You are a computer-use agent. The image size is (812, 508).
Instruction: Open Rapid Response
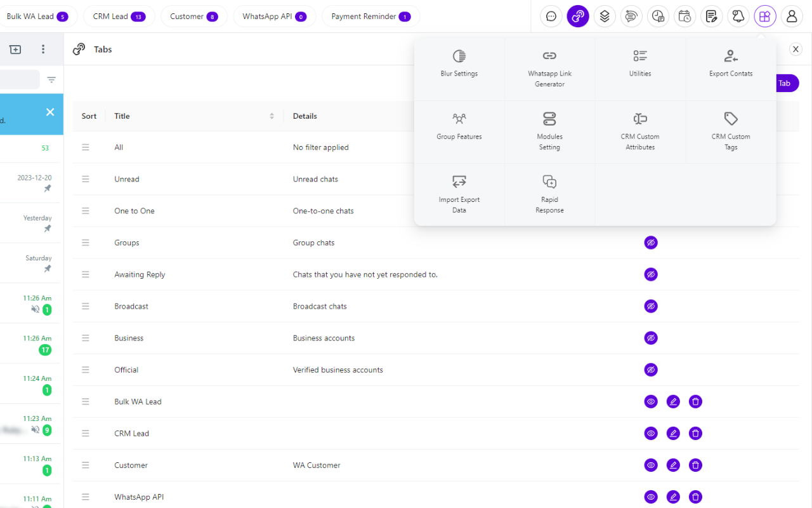(x=550, y=194)
